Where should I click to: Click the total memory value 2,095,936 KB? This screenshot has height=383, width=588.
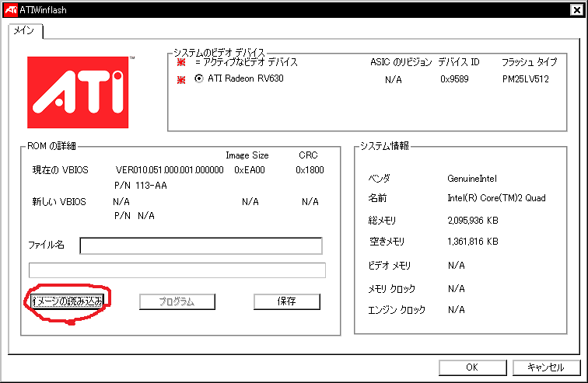click(473, 221)
